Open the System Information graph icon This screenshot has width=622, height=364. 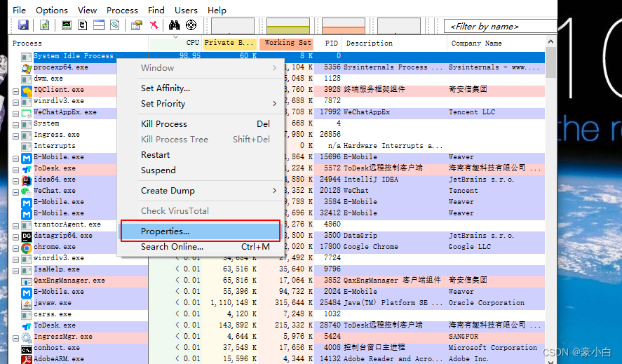(66, 25)
